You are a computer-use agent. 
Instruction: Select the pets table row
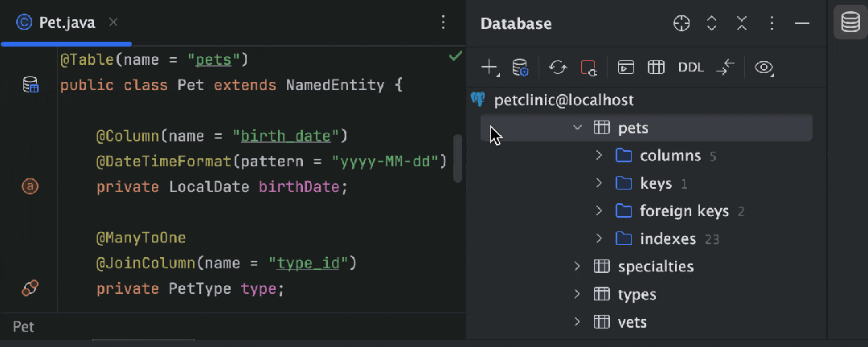point(646,128)
